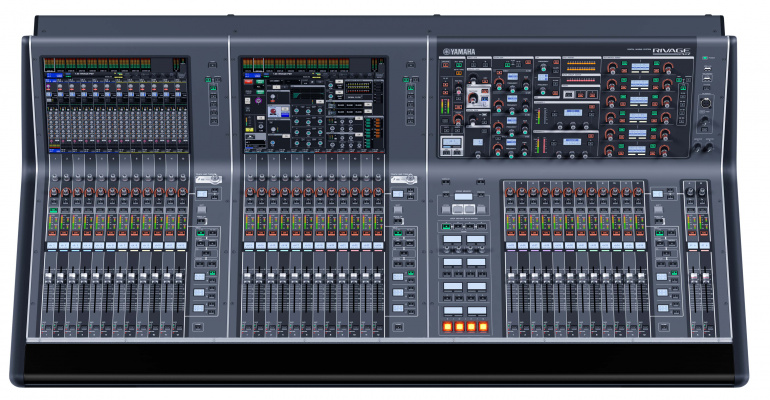The height and width of the screenshot is (400, 770).
Task: Click the top orange knob in the selected-channel right column
Action: tap(667, 69)
